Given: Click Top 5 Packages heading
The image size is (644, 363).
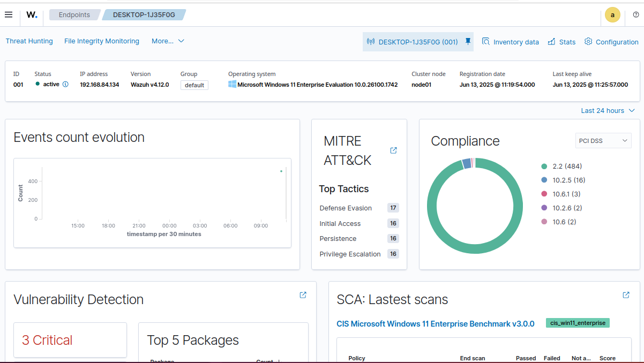Looking at the screenshot, I should 193,341.
